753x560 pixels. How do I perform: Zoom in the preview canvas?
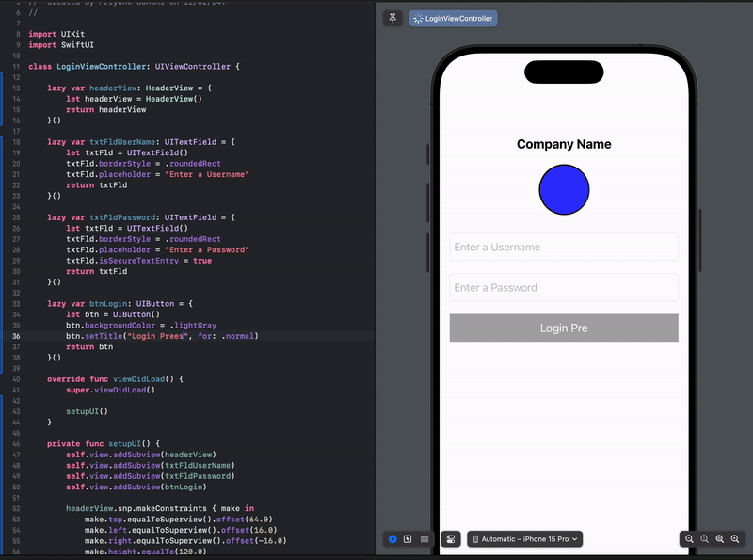coord(733,539)
